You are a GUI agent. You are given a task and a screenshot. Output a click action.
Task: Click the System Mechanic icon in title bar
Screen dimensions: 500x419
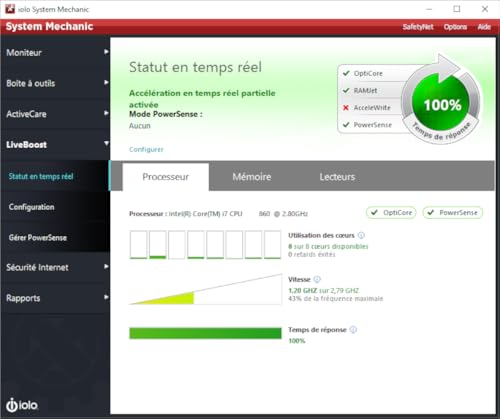point(10,9)
